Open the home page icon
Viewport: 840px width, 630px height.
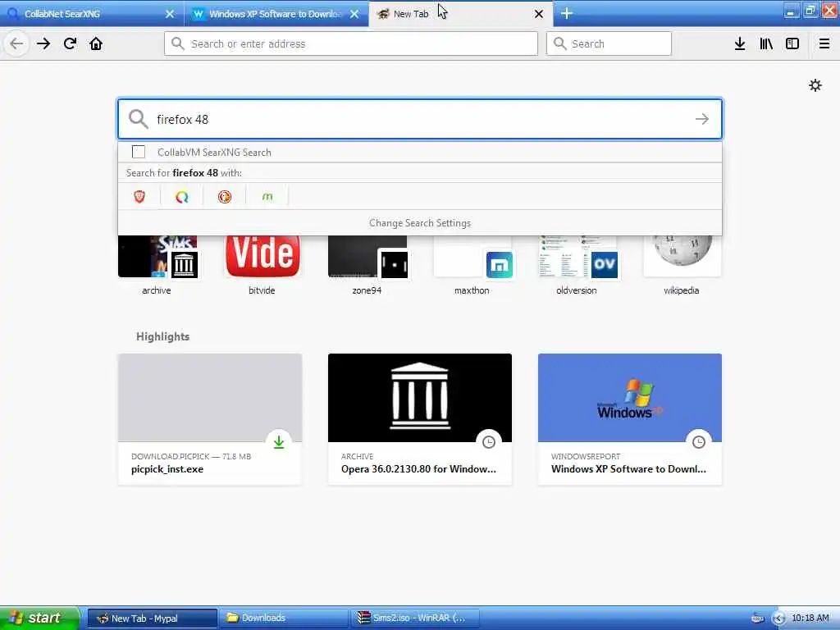pos(96,43)
